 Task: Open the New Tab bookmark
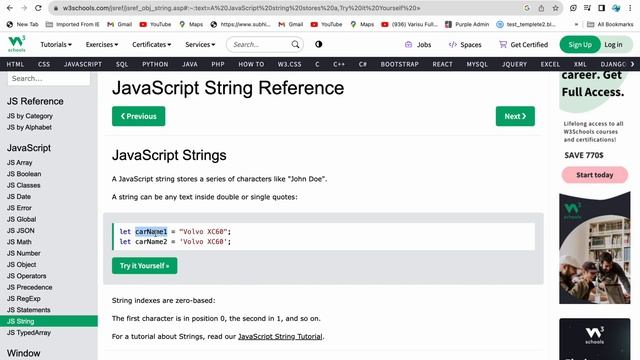tap(22, 24)
